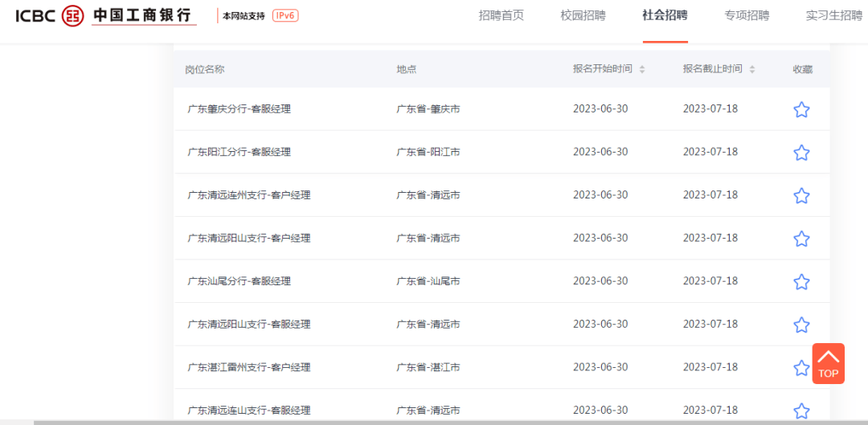The height and width of the screenshot is (425, 868).
Task: Open job link 广东肇庆分行-客服经理
Action: coord(239,109)
